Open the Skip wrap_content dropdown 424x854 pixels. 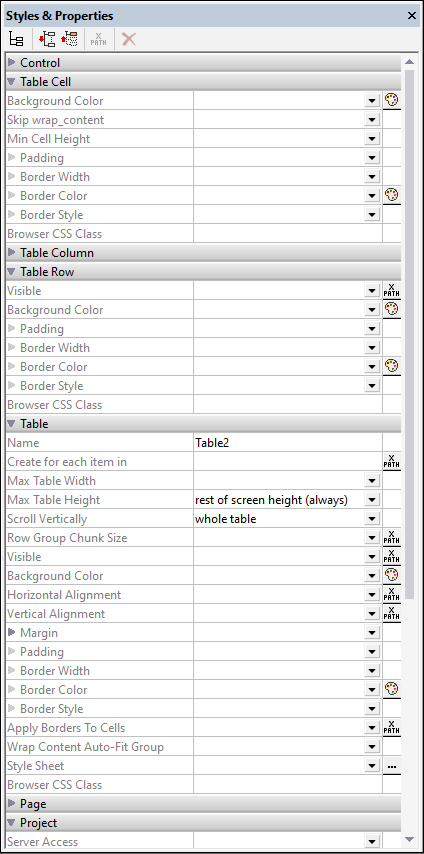point(372,120)
